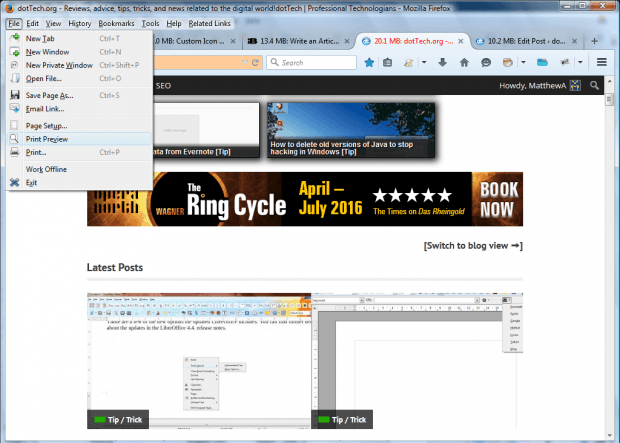Click the Email Link envelope icon

15,108
